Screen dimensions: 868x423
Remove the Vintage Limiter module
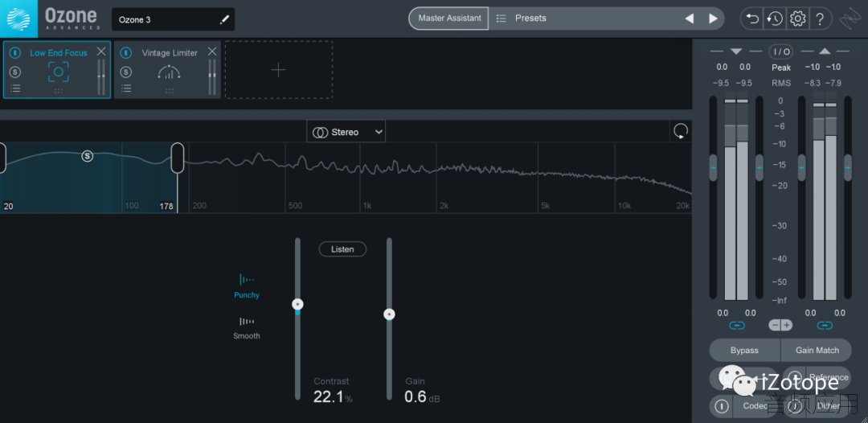pyautogui.click(x=212, y=51)
